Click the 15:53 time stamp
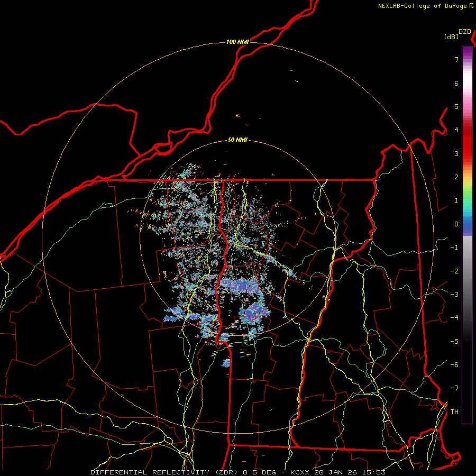 (x=373, y=472)
